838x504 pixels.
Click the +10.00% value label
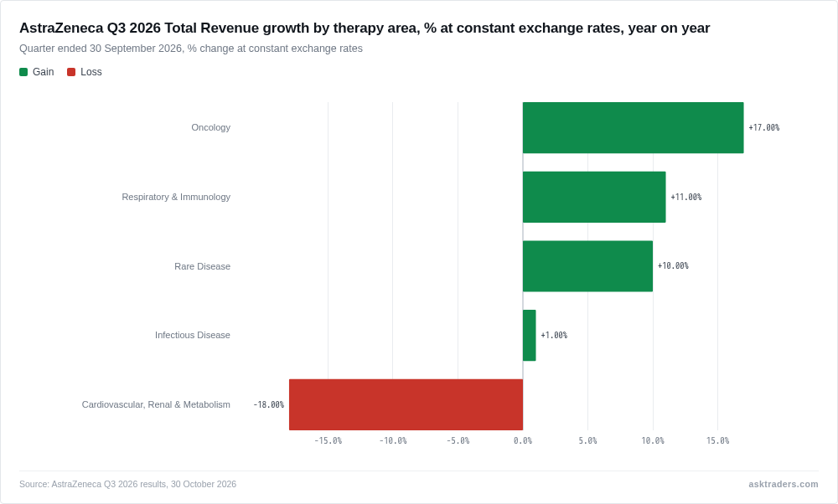[x=673, y=266]
